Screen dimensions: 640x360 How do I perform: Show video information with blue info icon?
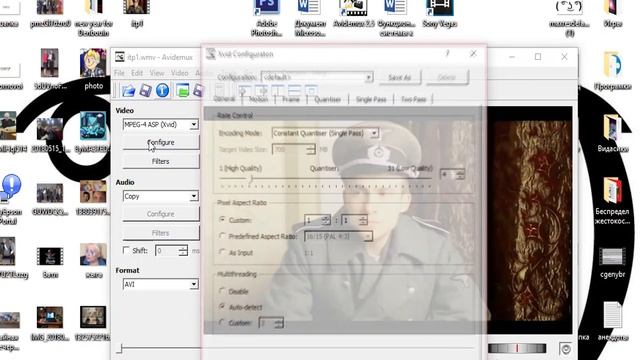(162, 90)
